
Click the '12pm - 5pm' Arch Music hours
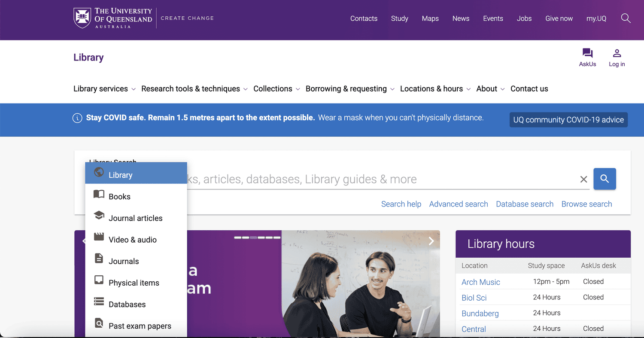point(551,282)
